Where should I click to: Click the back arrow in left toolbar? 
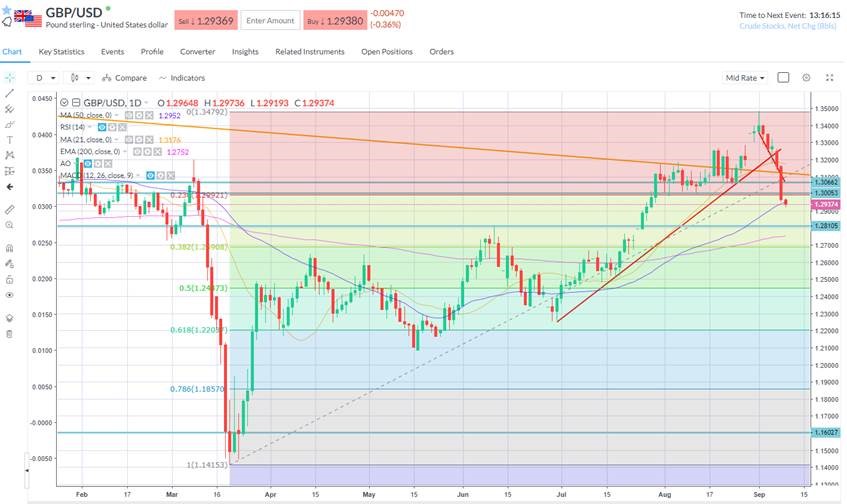9,187
